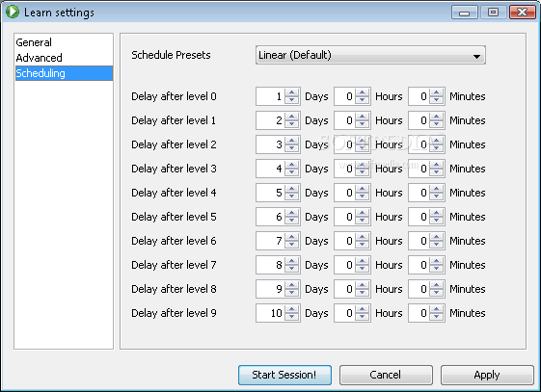Decrease Days for Delay after level 0

pos(292,100)
